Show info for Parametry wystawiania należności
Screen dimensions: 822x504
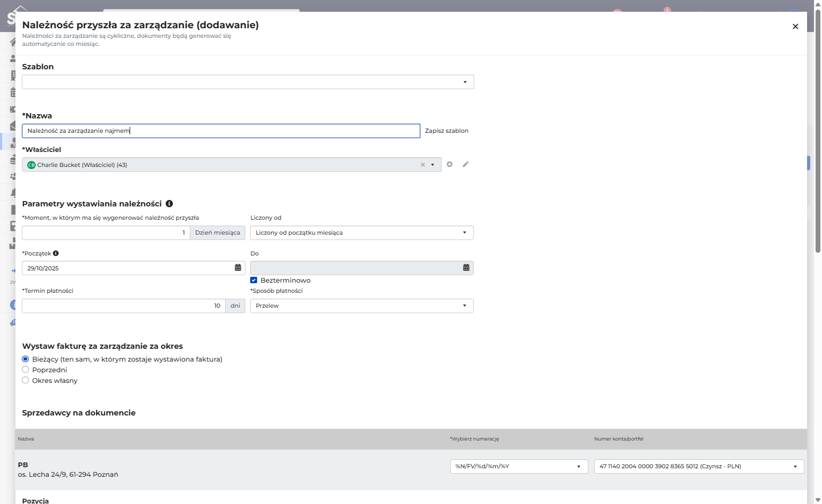[169, 204]
